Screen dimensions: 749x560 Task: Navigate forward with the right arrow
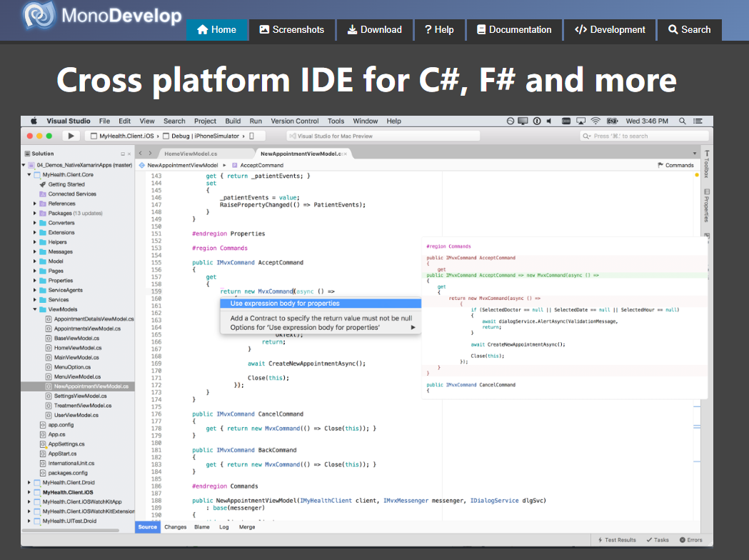point(150,154)
